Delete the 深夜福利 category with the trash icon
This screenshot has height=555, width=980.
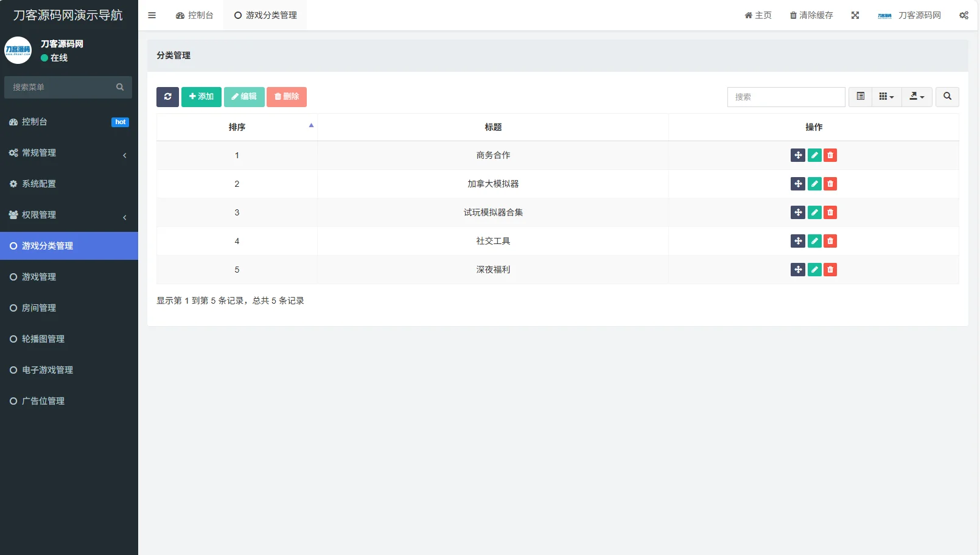pyautogui.click(x=830, y=270)
